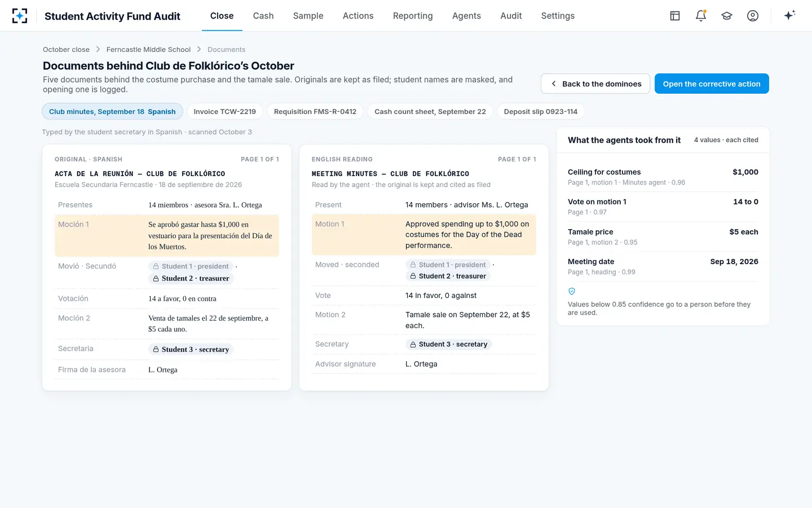Open the Actions tab
Screen dimensions: 812x508
point(358,16)
